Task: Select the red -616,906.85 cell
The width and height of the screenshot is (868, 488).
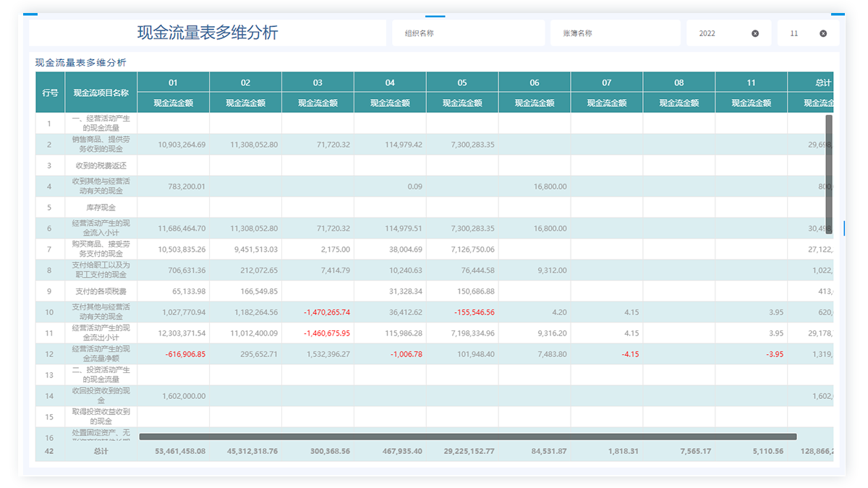Action: click(181, 354)
